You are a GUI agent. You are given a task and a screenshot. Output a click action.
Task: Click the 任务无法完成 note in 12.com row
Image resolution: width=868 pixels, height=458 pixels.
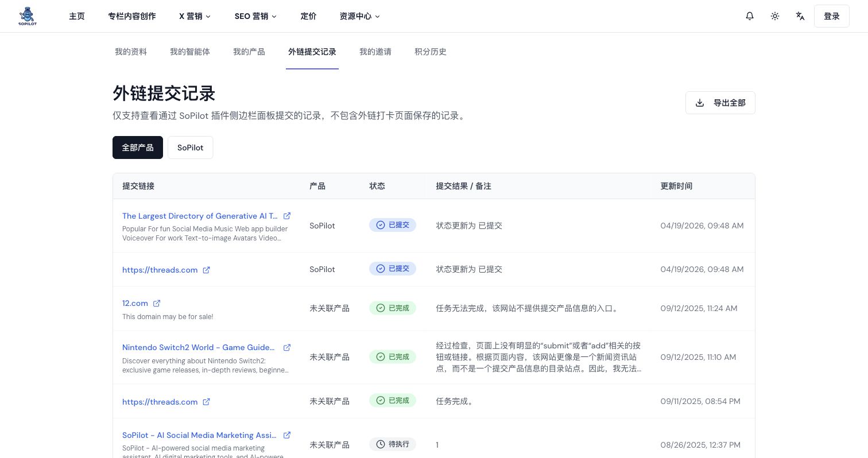[x=528, y=308]
